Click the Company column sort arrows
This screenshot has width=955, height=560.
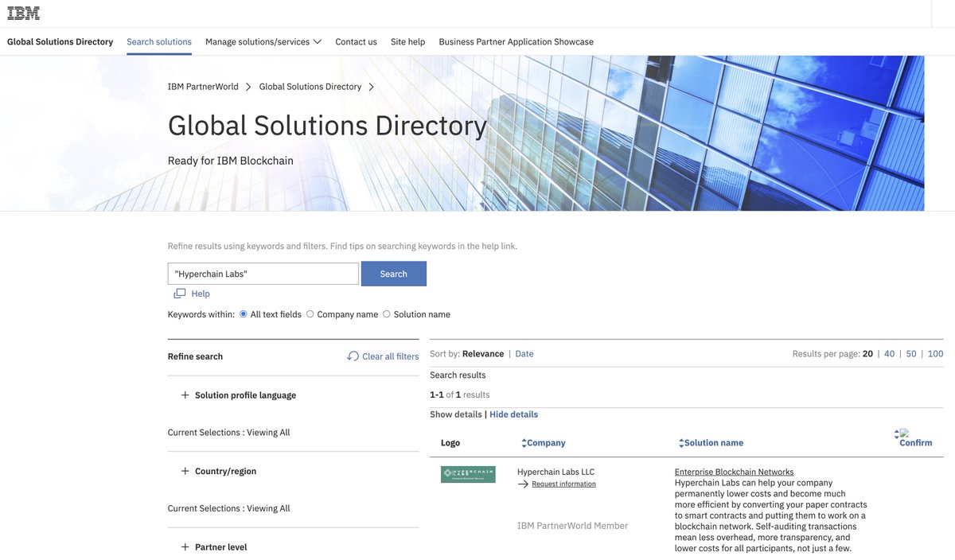click(524, 443)
